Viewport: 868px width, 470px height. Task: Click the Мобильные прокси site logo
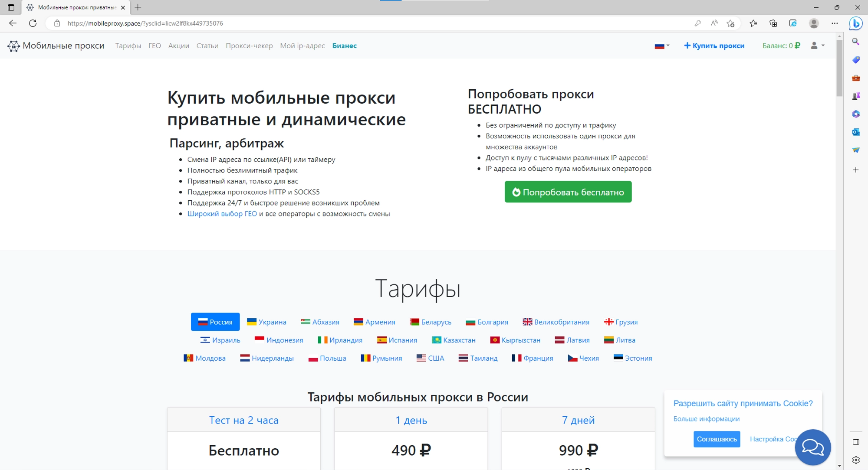click(56, 46)
